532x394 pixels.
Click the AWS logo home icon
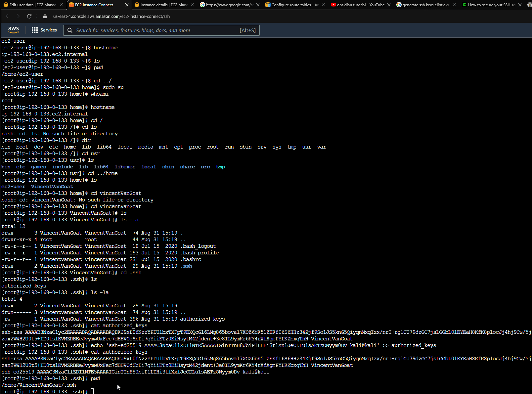[14, 30]
